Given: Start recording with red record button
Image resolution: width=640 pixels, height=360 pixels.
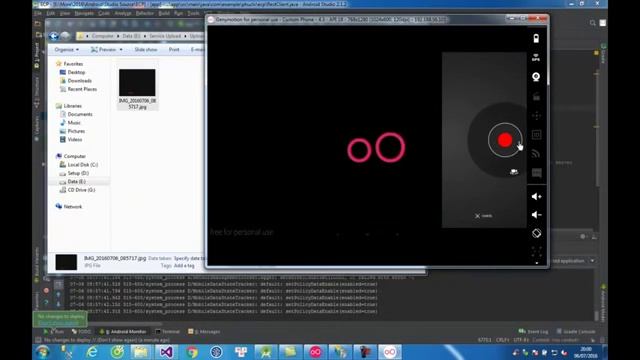Looking at the screenshot, I should [505, 140].
